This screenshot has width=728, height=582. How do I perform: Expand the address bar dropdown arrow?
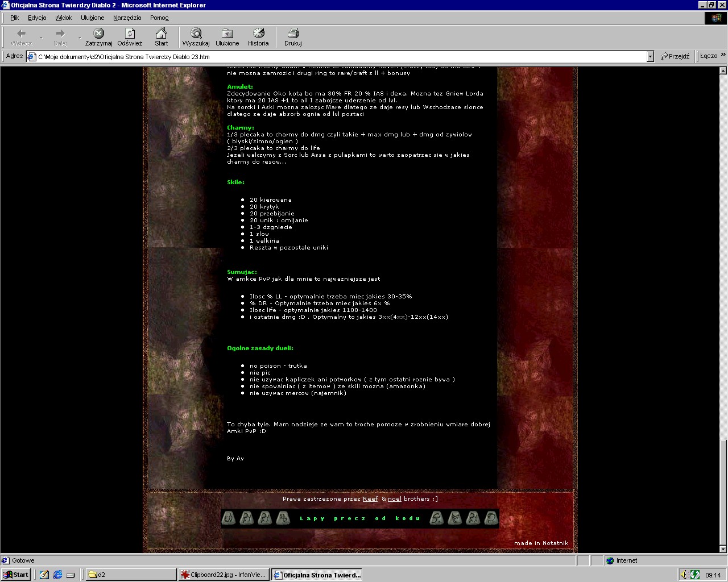click(x=650, y=56)
